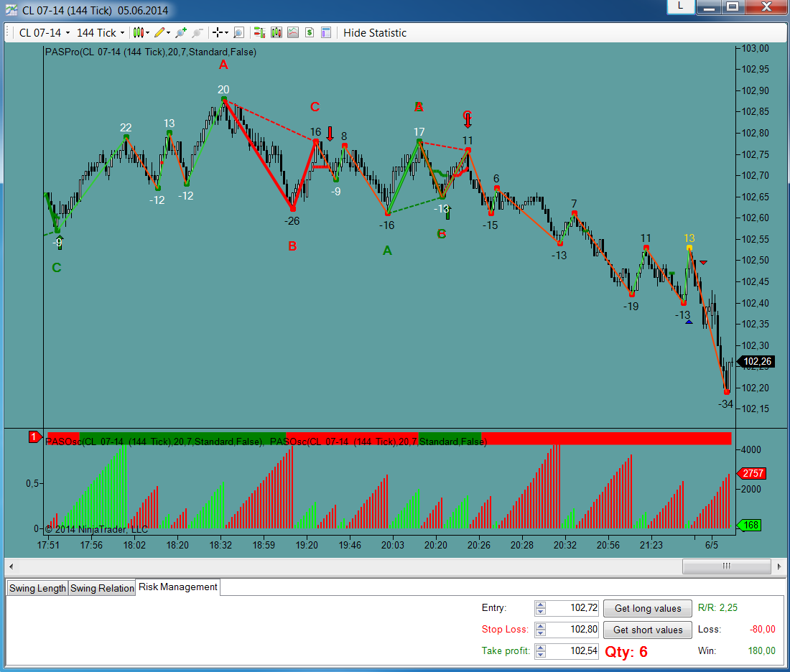Screen dimensions: 790x672
Task: Decrease the Stop Loss value
Action: click(x=541, y=633)
